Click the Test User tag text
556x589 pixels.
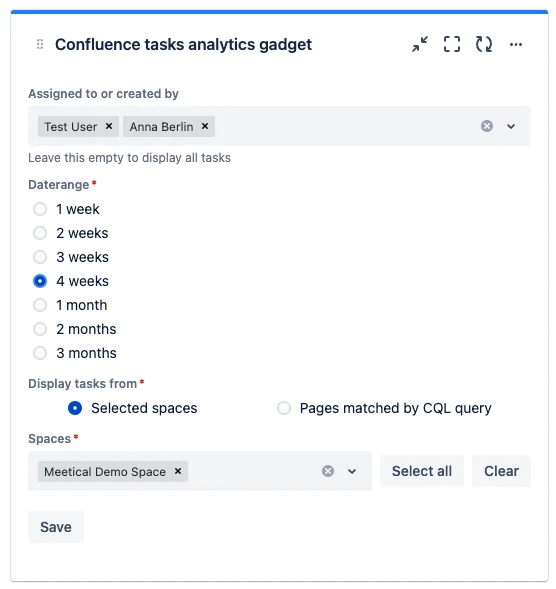[71, 127]
